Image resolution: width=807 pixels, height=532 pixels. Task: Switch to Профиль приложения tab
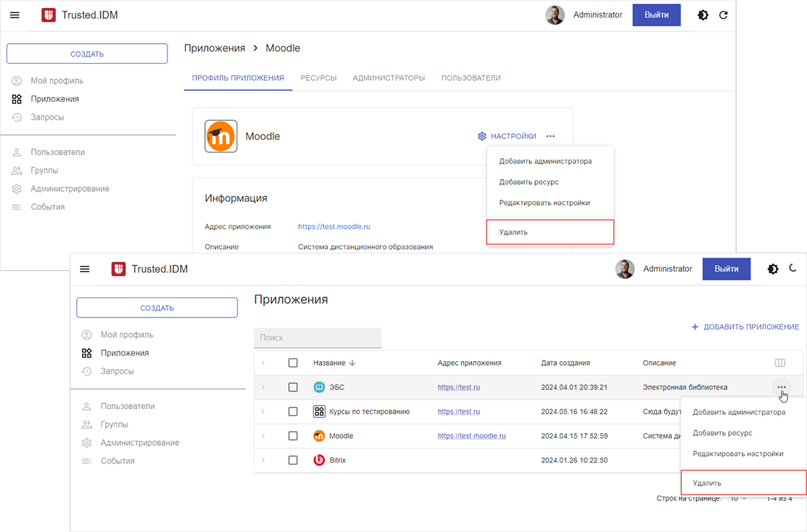[x=238, y=78]
